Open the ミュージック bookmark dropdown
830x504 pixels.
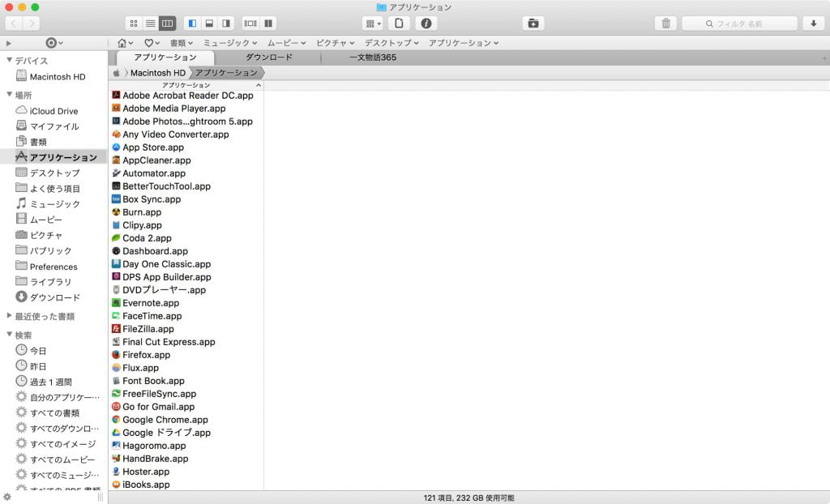tap(230, 43)
